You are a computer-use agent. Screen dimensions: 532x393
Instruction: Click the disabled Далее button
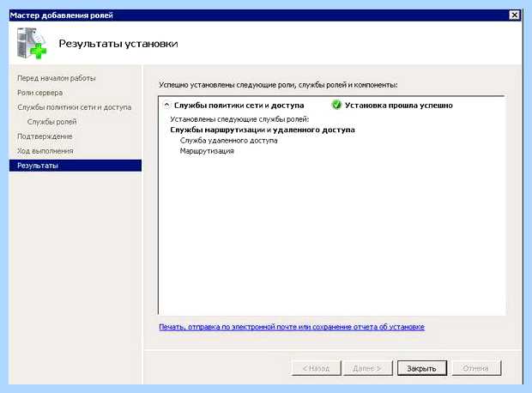pos(367,368)
